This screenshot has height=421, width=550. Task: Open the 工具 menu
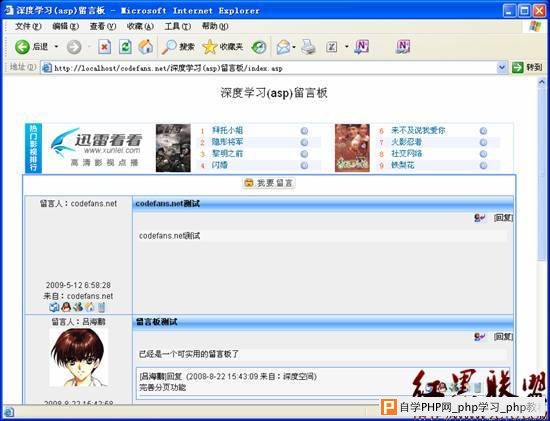[177, 26]
